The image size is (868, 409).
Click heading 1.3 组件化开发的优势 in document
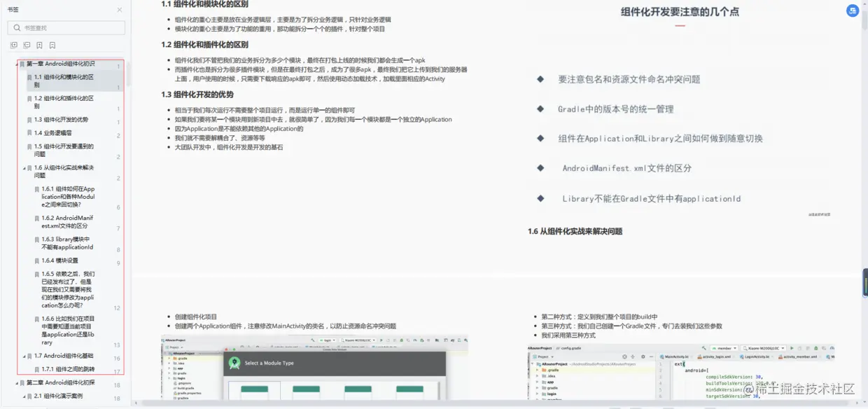tap(197, 95)
